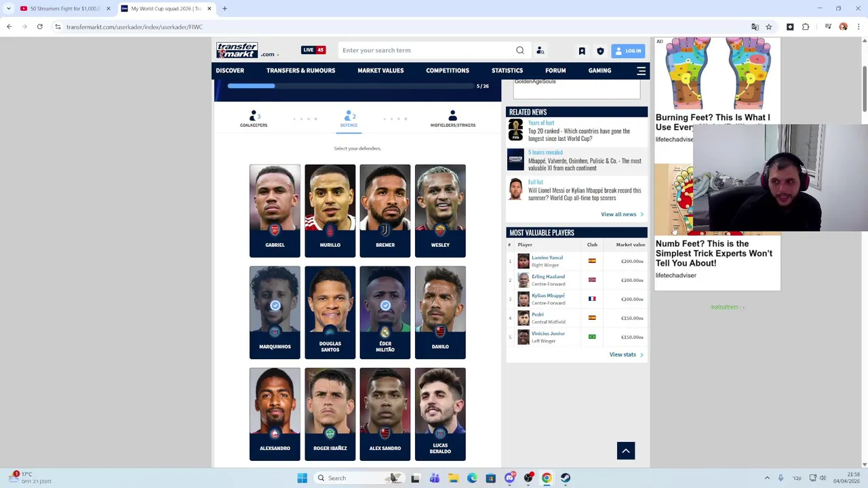Click the scroll-to-top arrow button
868x488 pixels.
pyautogui.click(x=626, y=451)
